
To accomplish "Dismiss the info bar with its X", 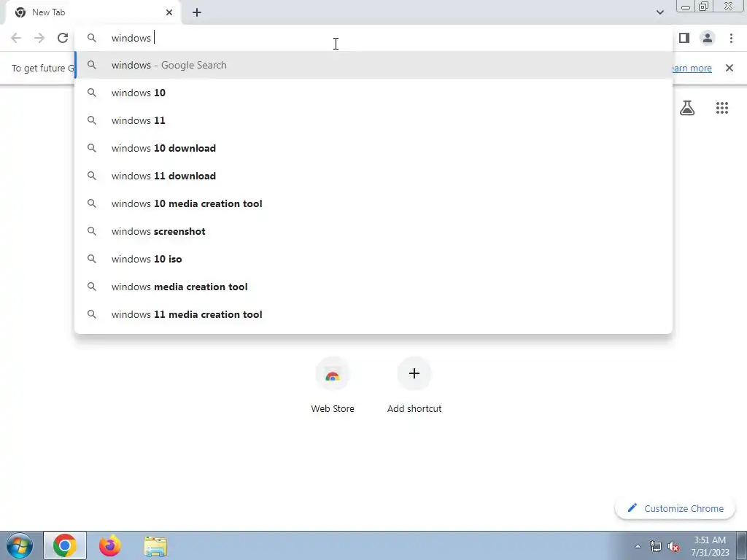I will point(729,68).
